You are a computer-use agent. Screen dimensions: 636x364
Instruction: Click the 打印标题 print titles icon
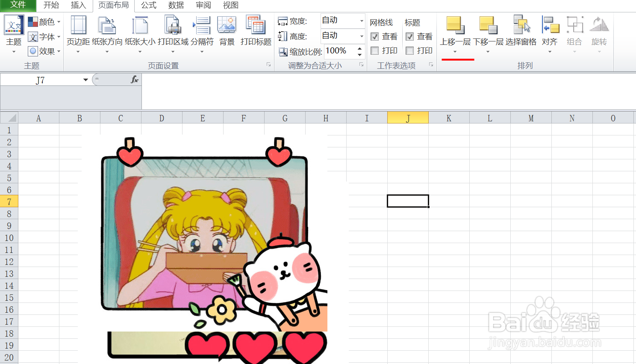(256, 25)
